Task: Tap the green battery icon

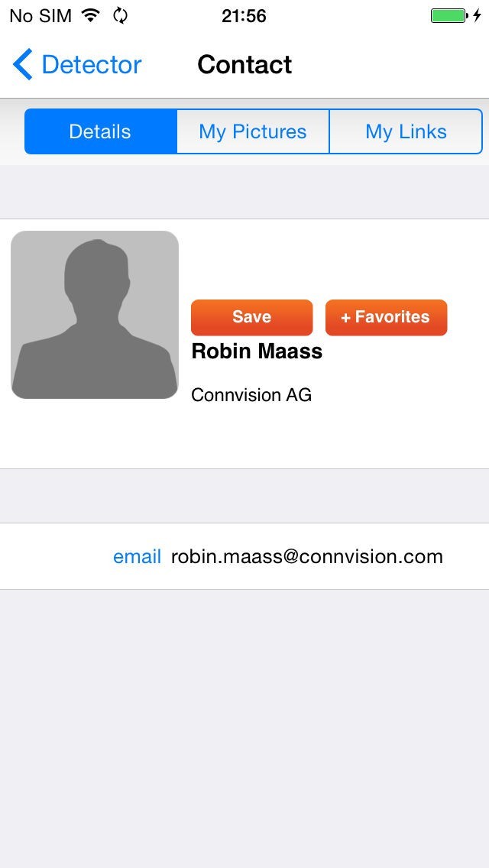Action: [449, 15]
